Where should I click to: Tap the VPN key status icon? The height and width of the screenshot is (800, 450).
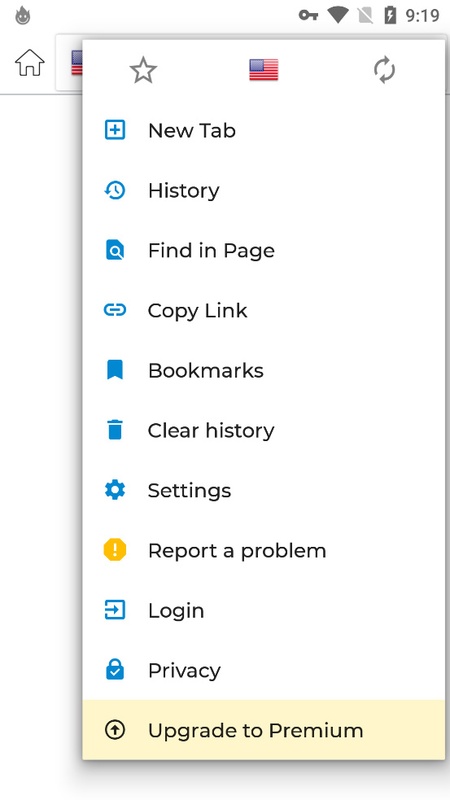click(x=308, y=15)
